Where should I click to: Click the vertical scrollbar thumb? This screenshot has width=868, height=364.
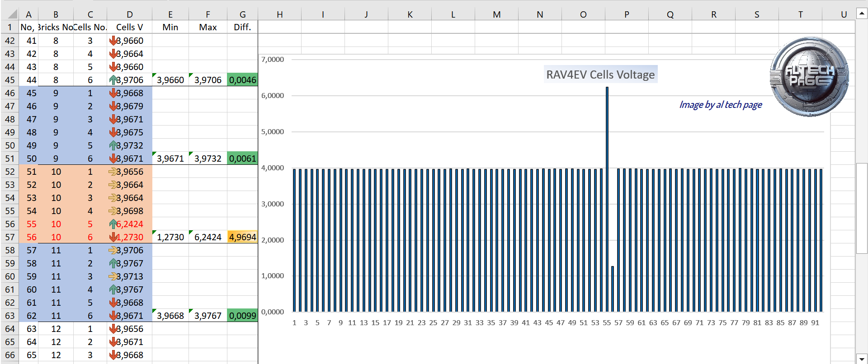pos(862,208)
